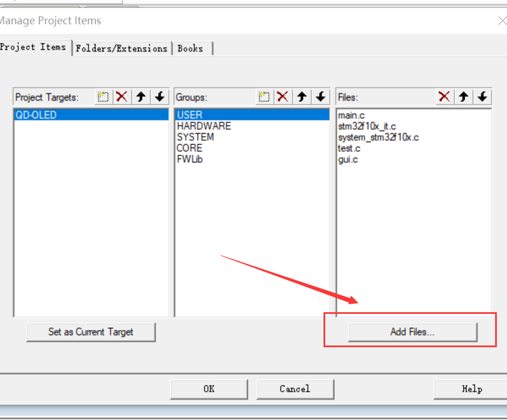Image resolution: width=507 pixels, height=420 pixels.
Task: Click the Cancel button
Action: [x=295, y=389]
